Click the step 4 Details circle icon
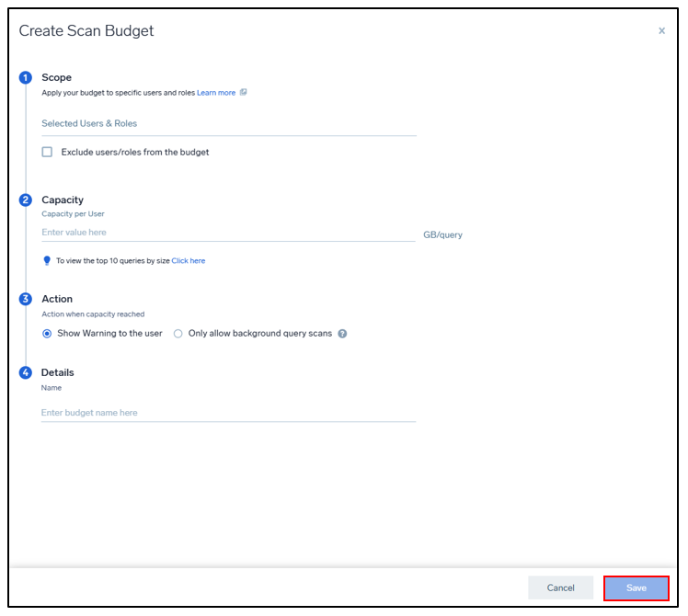Image resolution: width=688 pixels, height=616 pixels. (x=26, y=373)
